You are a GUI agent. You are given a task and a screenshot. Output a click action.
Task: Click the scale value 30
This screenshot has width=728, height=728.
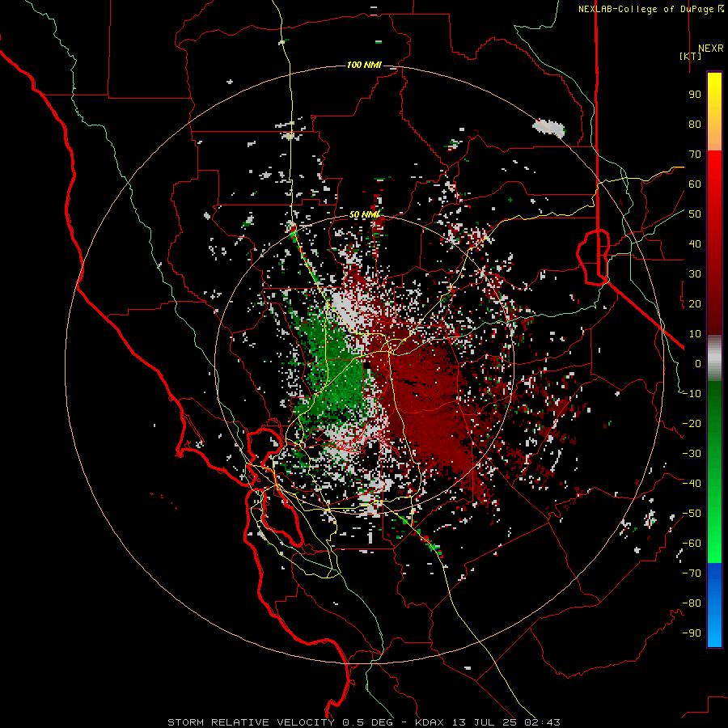[695, 274]
